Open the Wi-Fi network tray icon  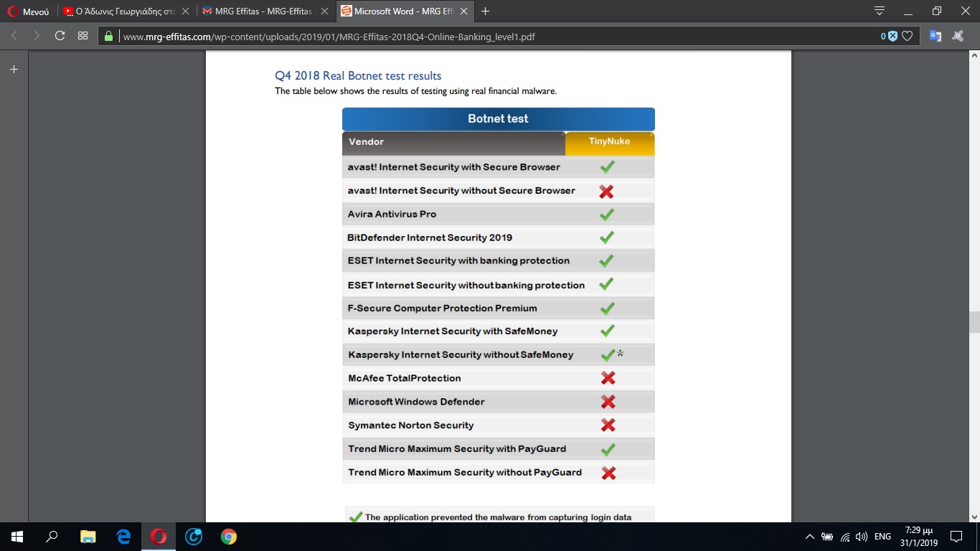pyautogui.click(x=845, y=537)
